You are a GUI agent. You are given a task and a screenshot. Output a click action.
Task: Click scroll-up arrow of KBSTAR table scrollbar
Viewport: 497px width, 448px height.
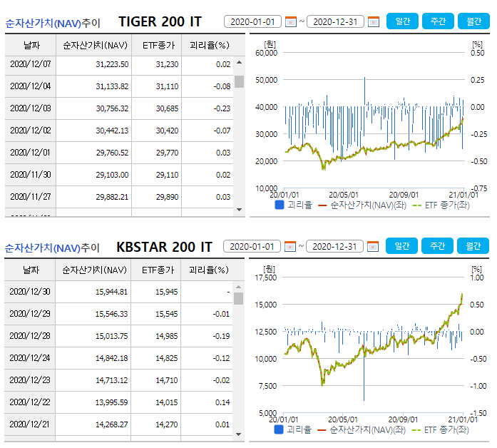[x=239, y=287]
